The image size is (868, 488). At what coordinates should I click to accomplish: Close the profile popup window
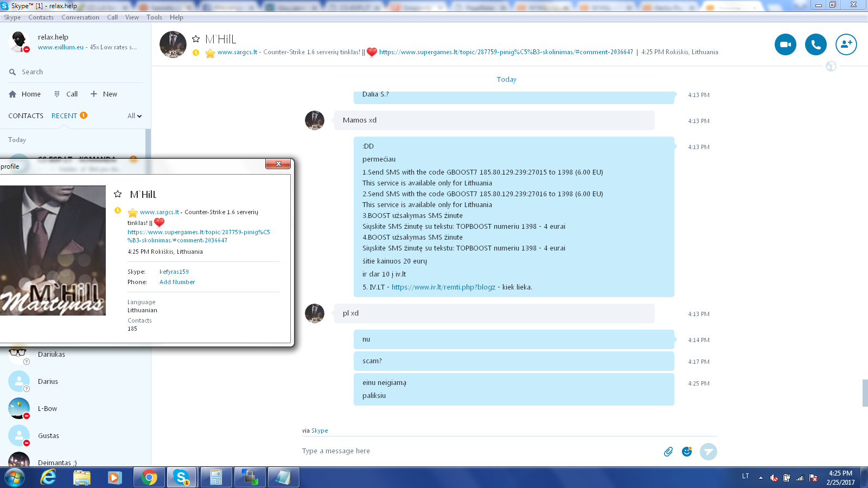278,164
